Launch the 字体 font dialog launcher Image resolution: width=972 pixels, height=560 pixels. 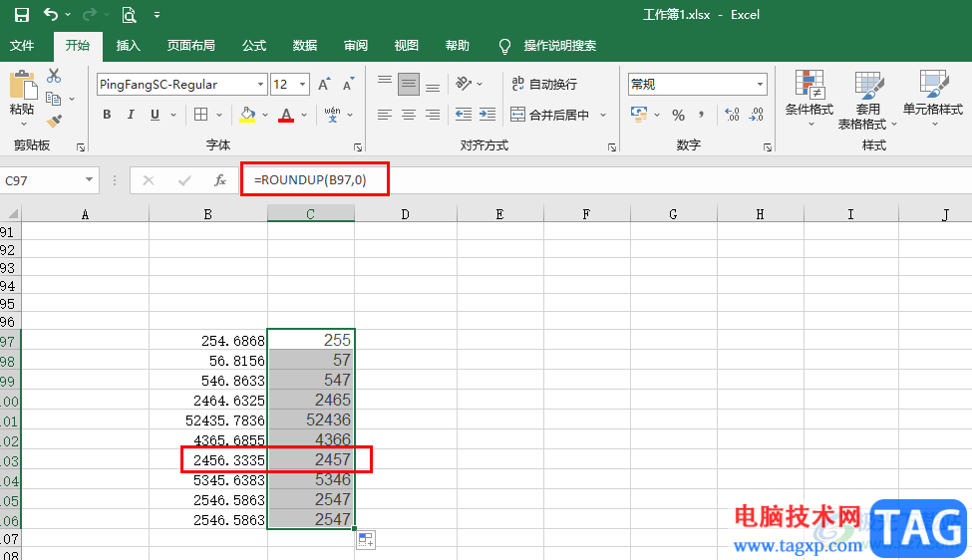358,147
